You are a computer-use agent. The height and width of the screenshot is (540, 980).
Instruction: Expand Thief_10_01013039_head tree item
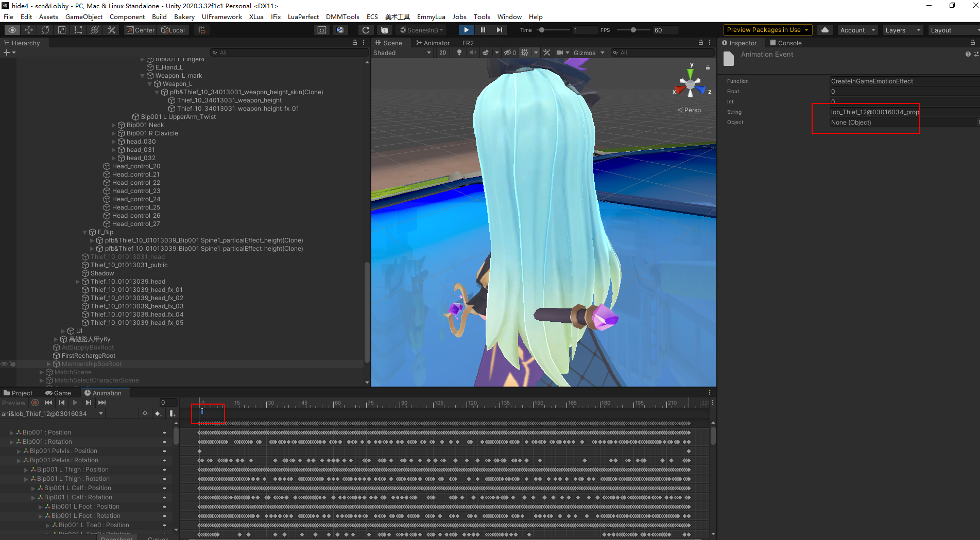[x=78, y=282]
